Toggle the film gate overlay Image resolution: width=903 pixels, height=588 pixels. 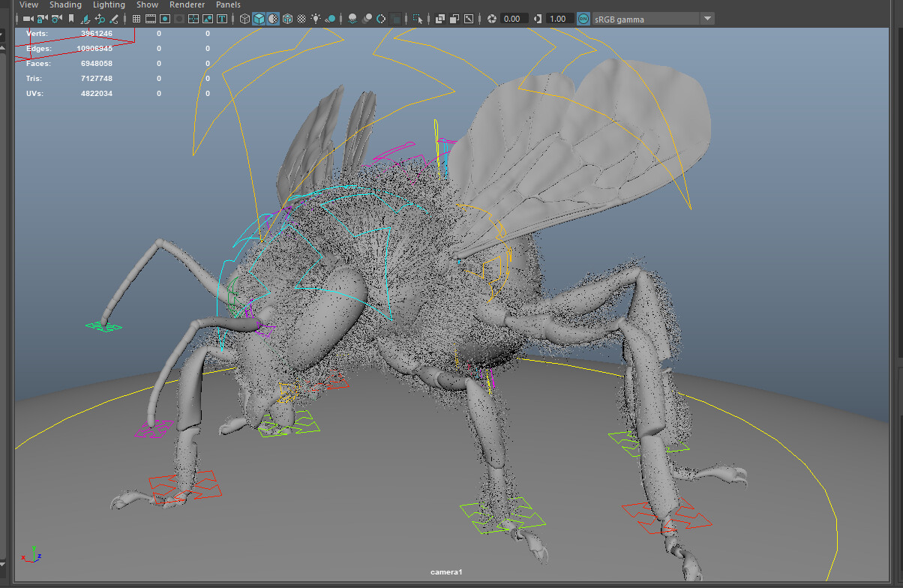(151, 19)
